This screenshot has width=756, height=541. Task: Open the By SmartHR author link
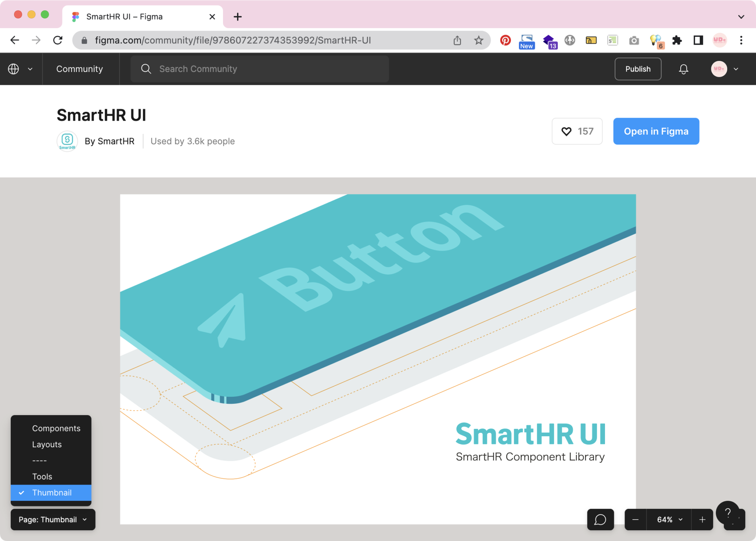(109, 141)
